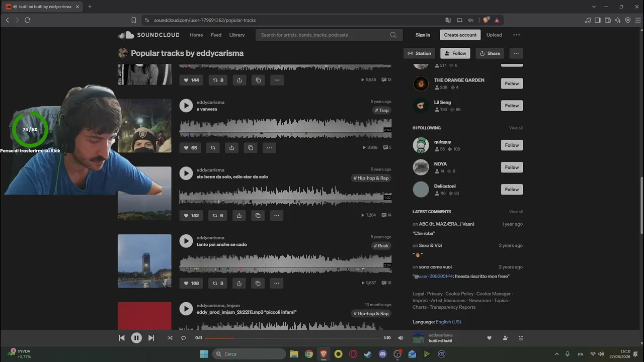
Task: Copy link for "a vanvera"
Action: click(251, 148)
